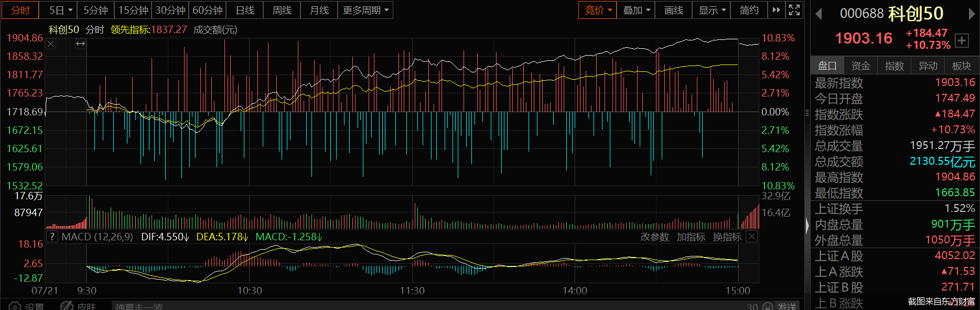
Task: Click the fullscreen expand icon
Action: point(794,10)
